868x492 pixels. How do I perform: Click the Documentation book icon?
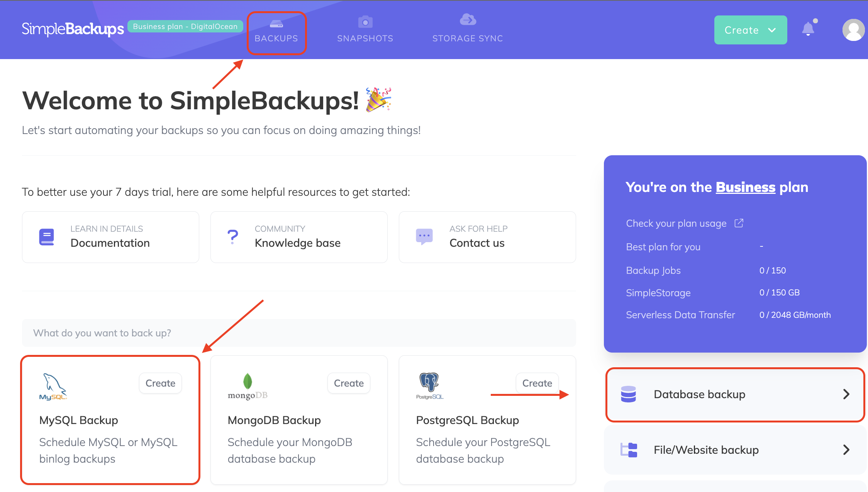click(47, 237)
